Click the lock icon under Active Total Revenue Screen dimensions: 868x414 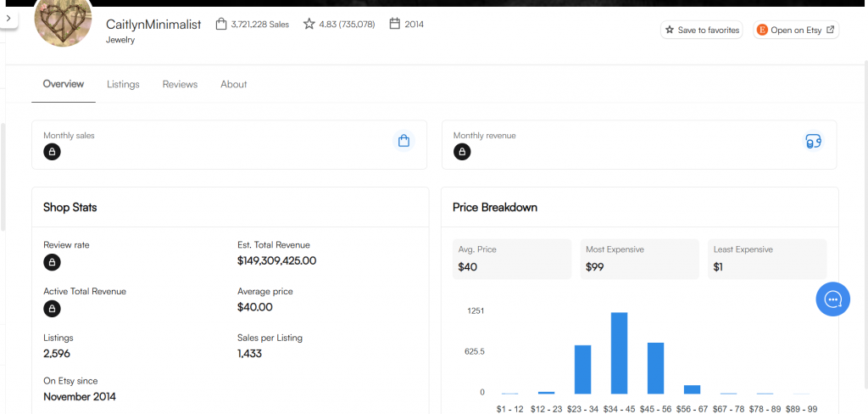pyautogui.click(x=52, y=309)
